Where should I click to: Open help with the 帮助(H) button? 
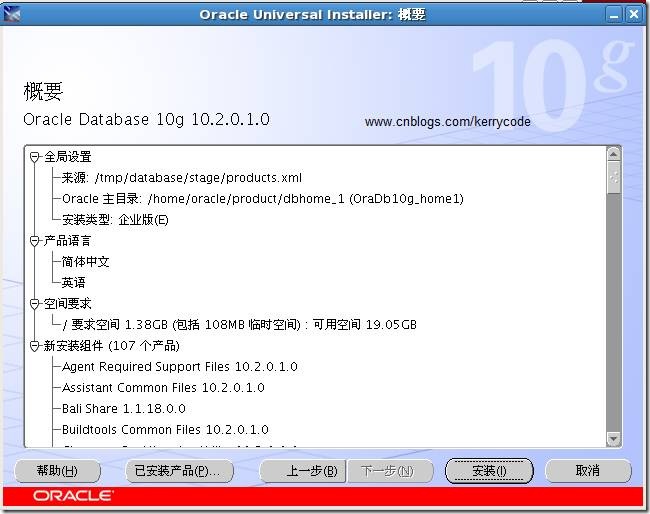(58, 471)
